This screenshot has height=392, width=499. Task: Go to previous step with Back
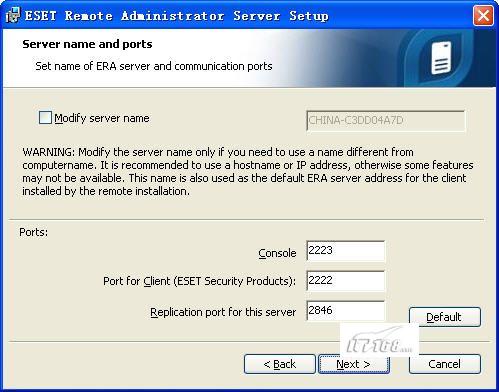click(x=280, y=364)
